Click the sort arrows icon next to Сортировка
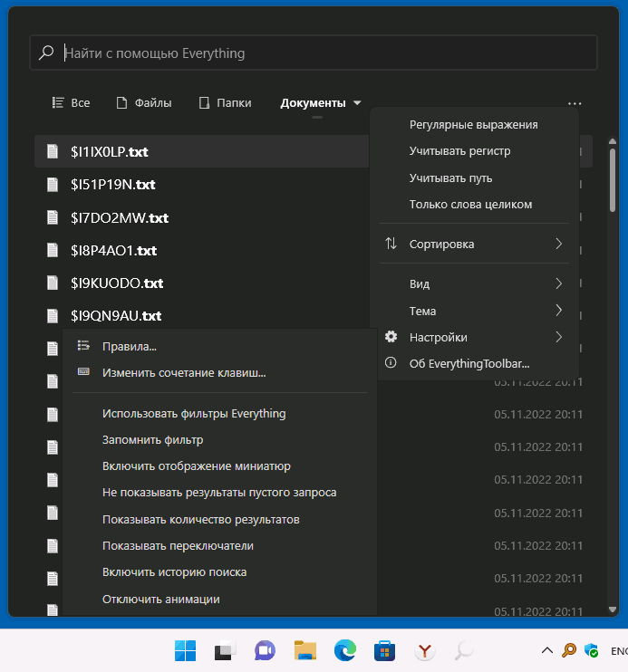This screenshot has width=628, height=672. click(391, 244)
